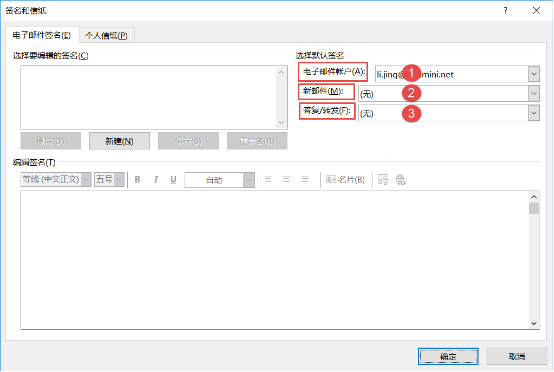Screen dimensions: 554x372
Task: Click the 取消 cancel button
Action: [517, 356]
